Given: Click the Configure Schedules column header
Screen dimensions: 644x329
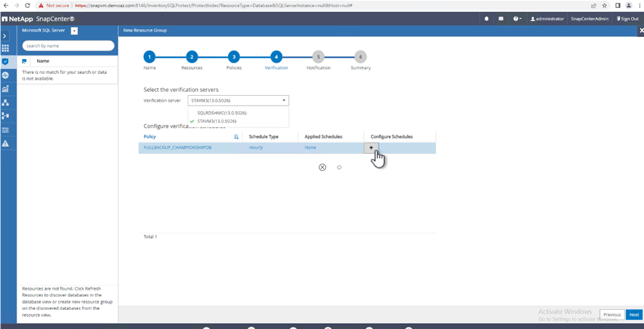Looking at the screenshot, I should point(392,136).
